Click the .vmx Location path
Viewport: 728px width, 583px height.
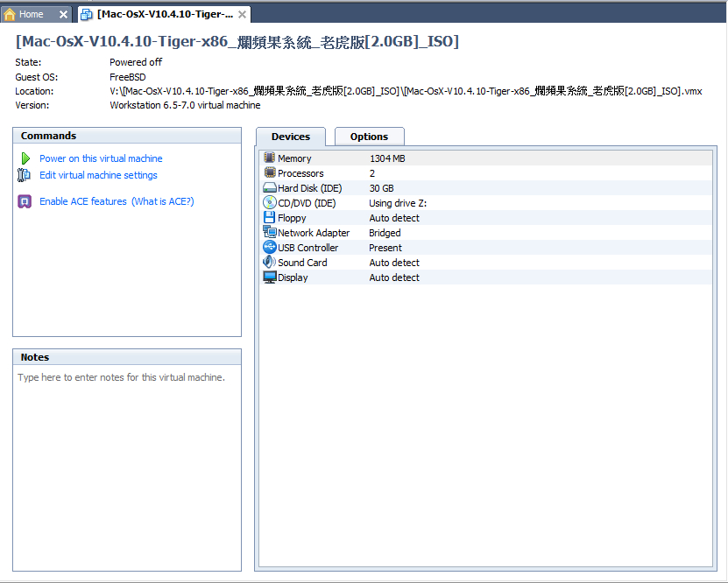tap(406, 91)
